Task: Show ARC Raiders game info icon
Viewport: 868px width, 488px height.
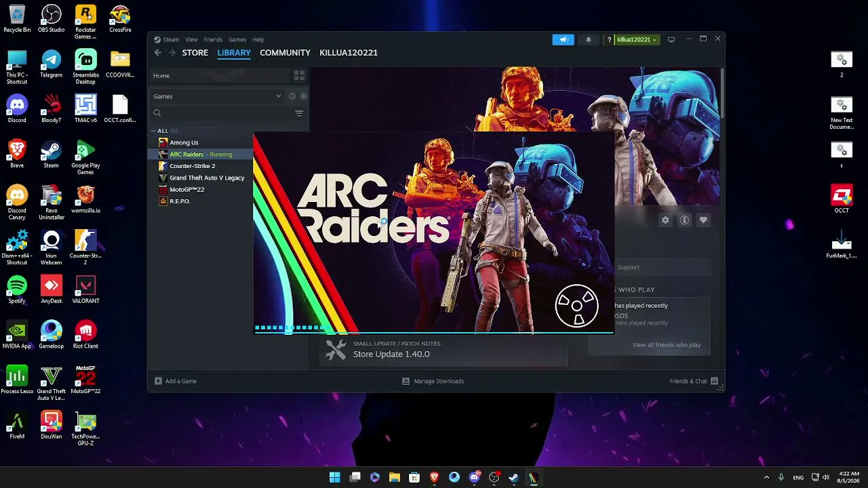Action: (x=684, y=220)
